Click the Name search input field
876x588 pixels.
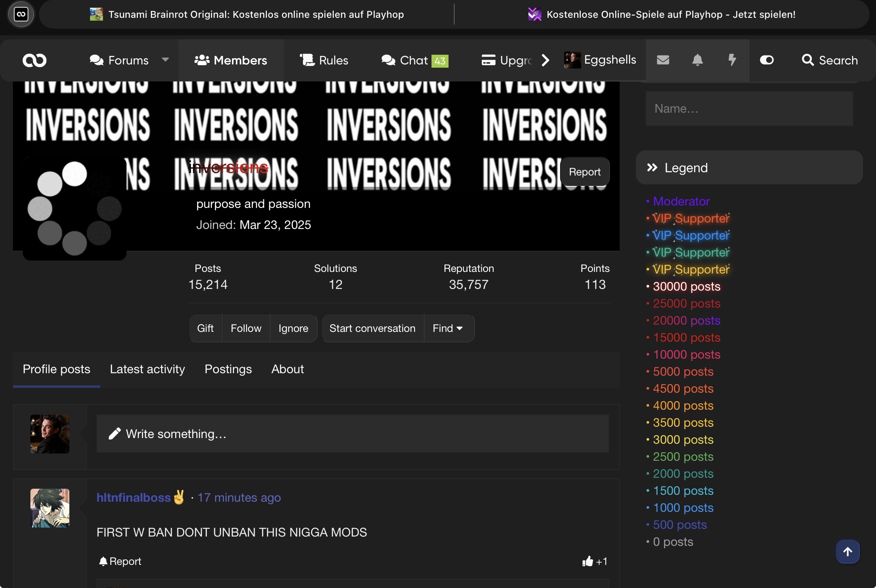749,109
